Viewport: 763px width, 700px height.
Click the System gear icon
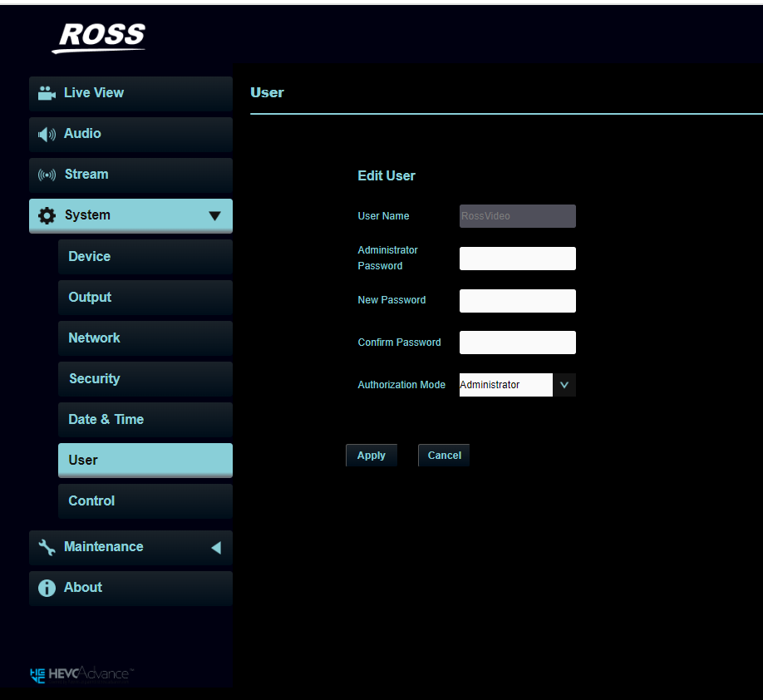47,215
